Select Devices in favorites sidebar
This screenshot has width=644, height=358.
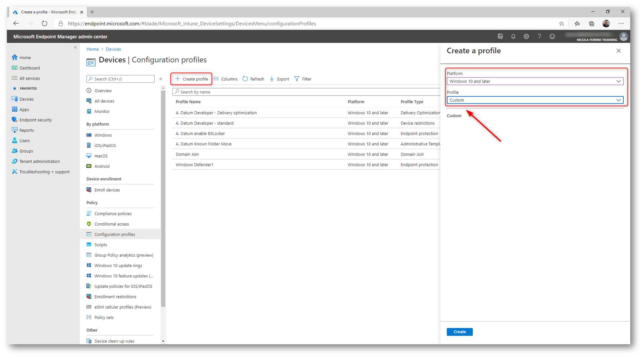[26, 99]
